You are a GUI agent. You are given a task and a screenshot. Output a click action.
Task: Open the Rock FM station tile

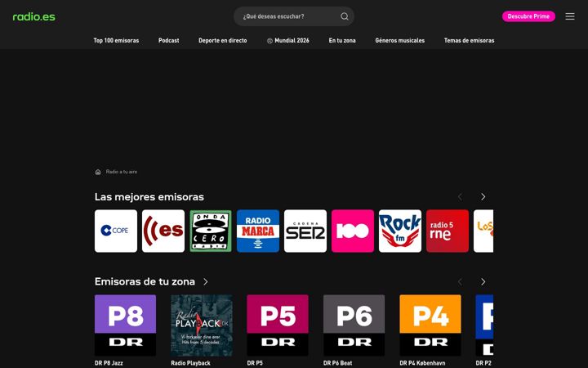coord(400,231)
